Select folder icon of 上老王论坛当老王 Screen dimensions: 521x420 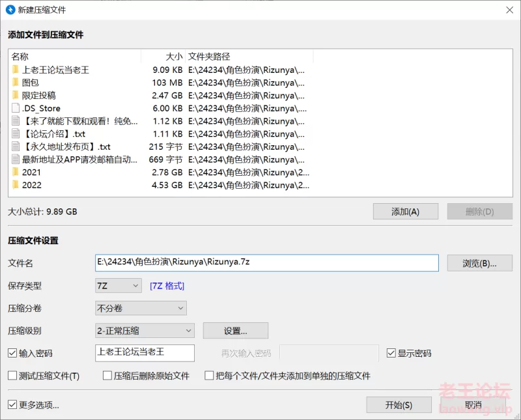point(15,70)
